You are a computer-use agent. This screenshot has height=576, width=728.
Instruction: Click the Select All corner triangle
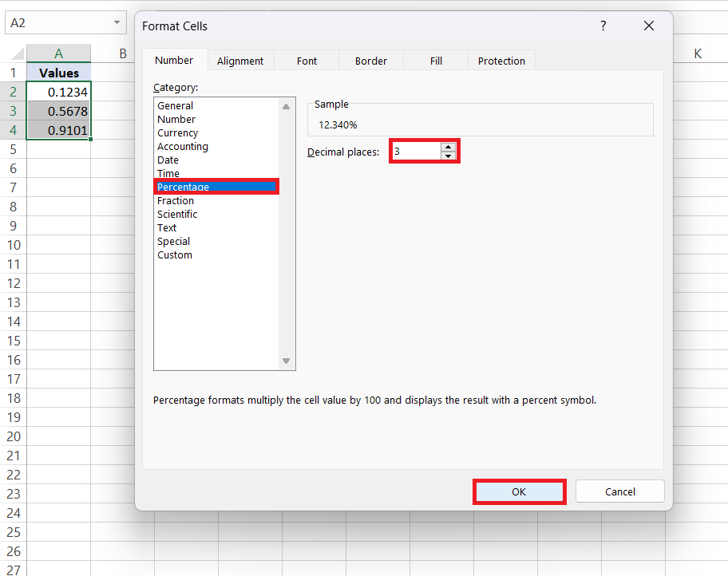(18, 53)
